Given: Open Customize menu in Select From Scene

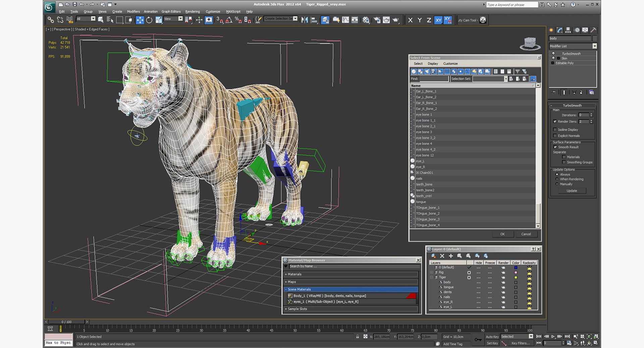Looking at the screenshot, I should click(450, 64).
